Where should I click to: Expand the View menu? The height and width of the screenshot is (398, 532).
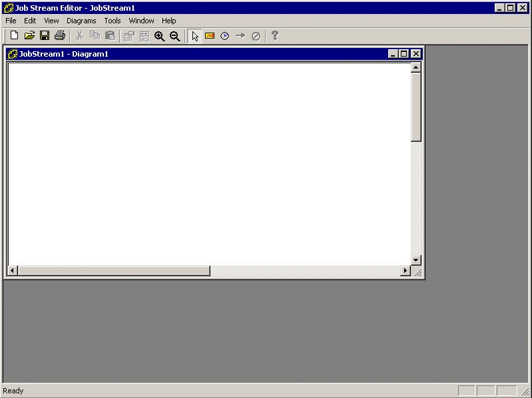[51, 21]
